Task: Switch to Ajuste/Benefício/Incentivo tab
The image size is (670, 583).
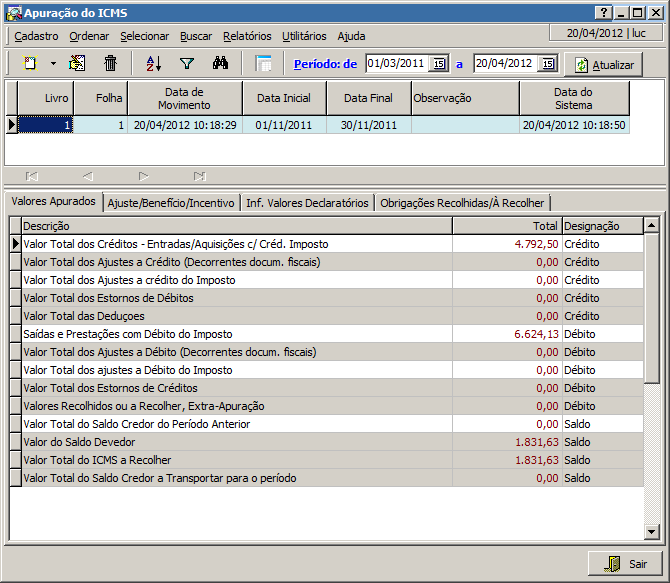Action: click(x=172, y=202)
